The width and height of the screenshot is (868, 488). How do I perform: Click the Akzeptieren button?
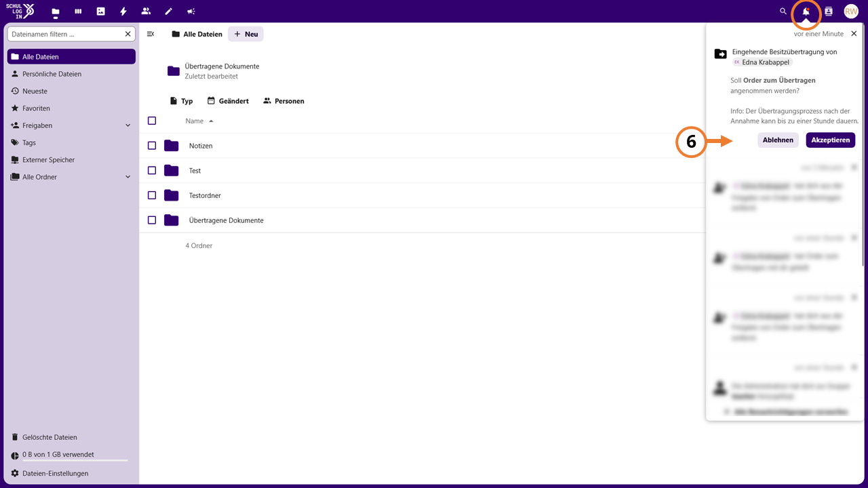pyautogui.click(x=831, y=140)
